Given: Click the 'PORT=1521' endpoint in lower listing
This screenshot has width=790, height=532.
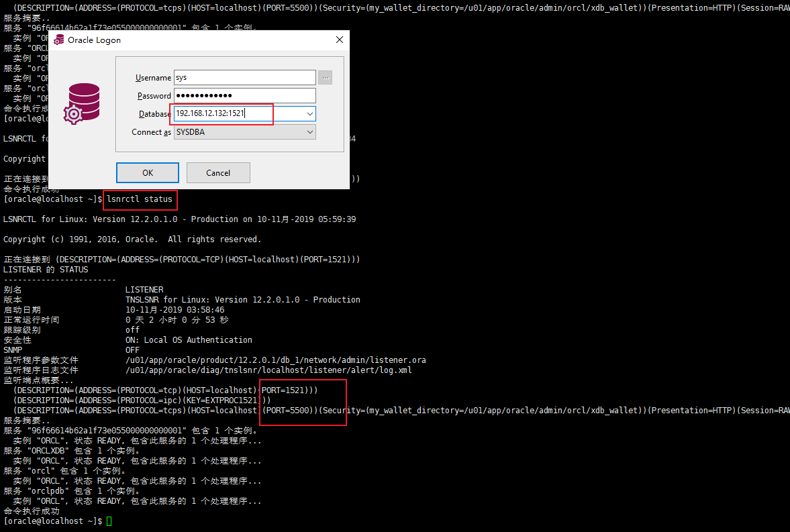Looking at the screenshot, I should tap(283, 390).
